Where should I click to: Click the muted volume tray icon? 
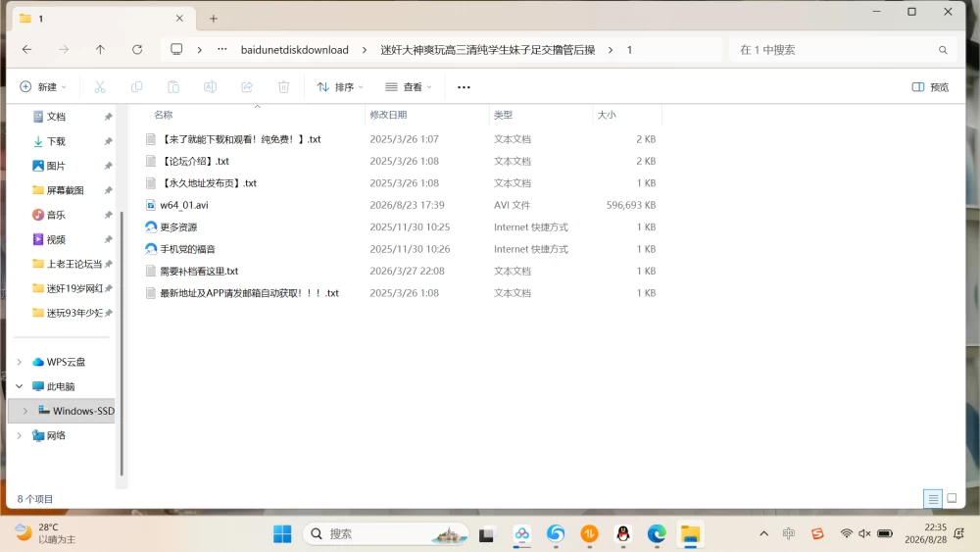[865, 533]
